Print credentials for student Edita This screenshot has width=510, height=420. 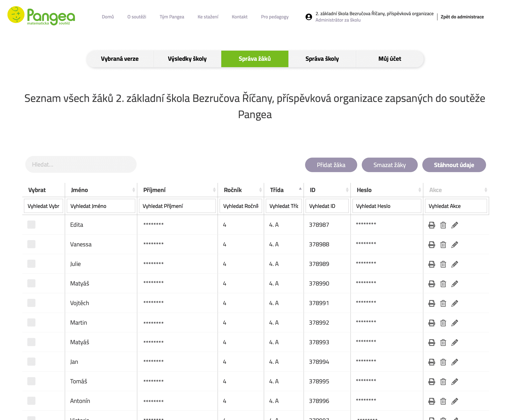(x=431, y=225)
